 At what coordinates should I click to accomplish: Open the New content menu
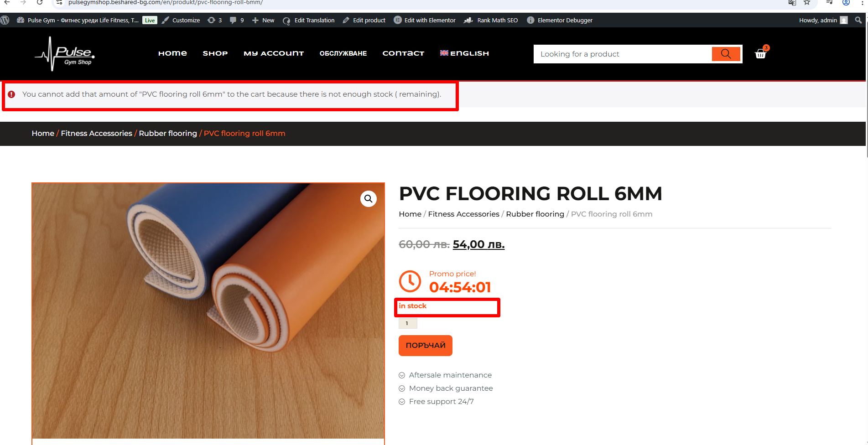263,20
